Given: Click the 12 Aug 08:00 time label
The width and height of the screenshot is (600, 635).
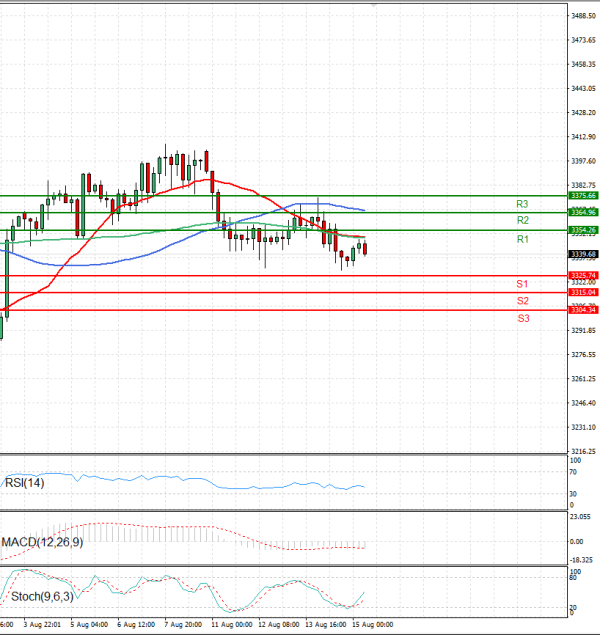Looking at the screenshot, I should 279,624.
